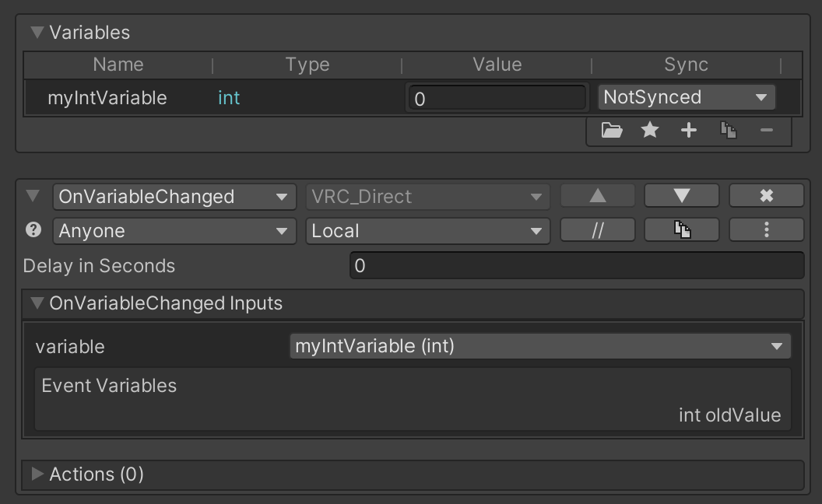Image resolution: width=822 pixels, height=504 pixels.
Task: Duplicate the variable using the copy icon
Action: [x=728, y=130]
